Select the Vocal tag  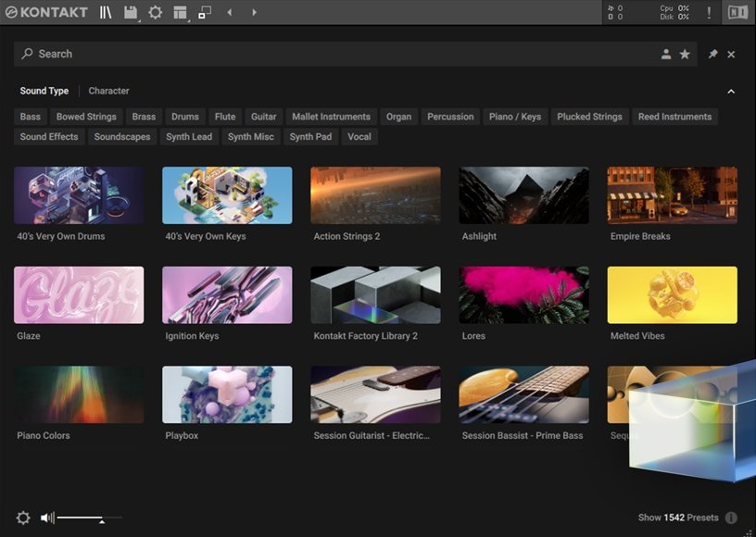[359, 137]
